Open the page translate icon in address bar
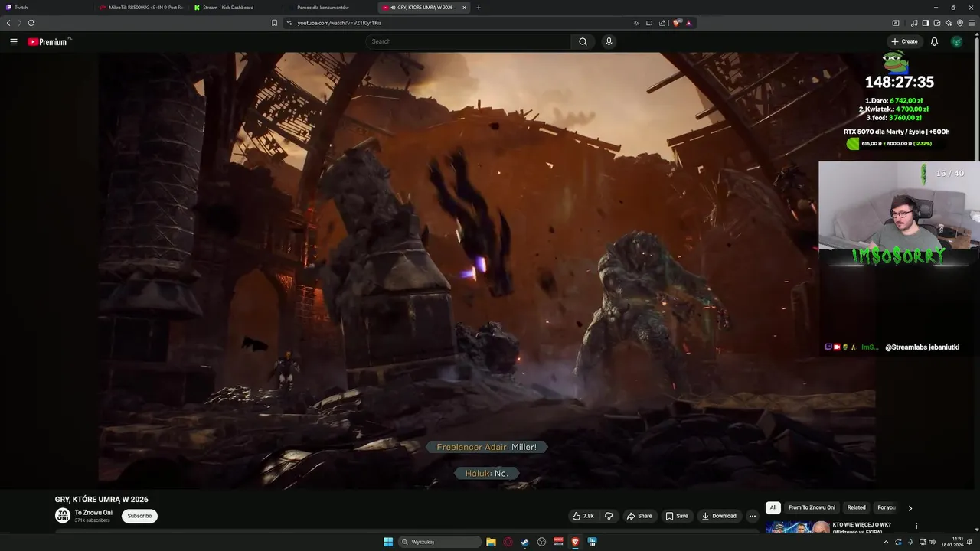The image size is (980, 551). click(x=636, y=23)
